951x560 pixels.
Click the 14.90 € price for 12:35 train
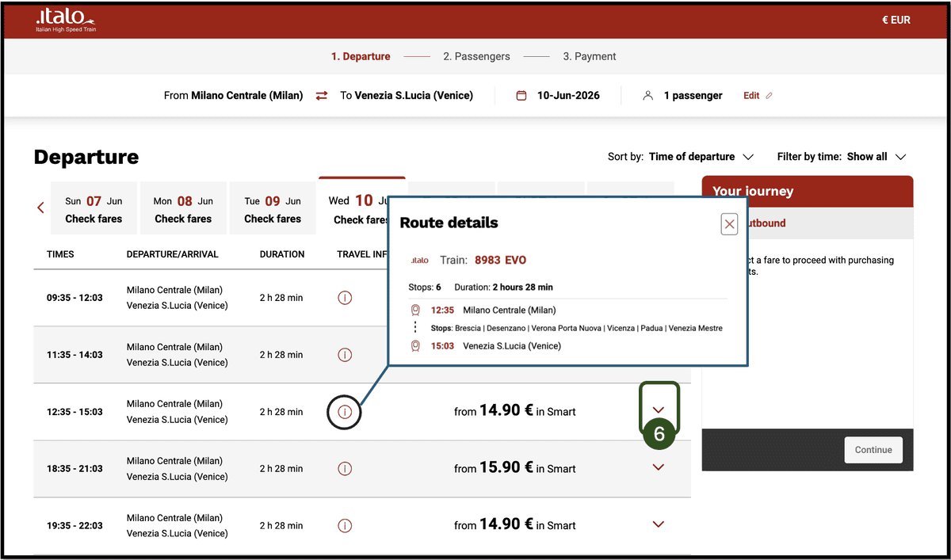coord(506,410)
